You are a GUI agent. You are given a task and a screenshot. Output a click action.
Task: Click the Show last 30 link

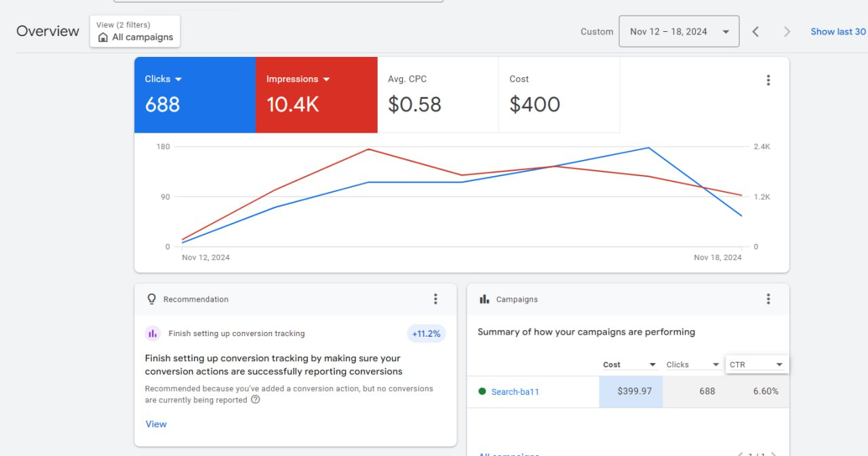(838, 31)
